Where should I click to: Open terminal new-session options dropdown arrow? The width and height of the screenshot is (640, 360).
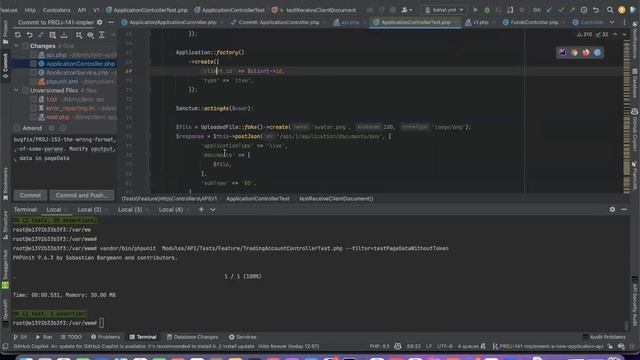[x=213, y=209]
